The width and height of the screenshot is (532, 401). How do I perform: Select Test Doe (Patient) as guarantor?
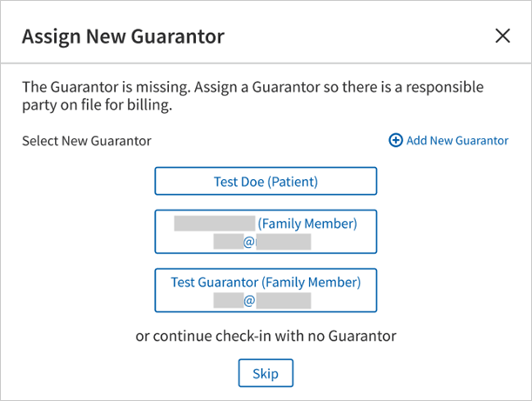(x=266, y=181)
